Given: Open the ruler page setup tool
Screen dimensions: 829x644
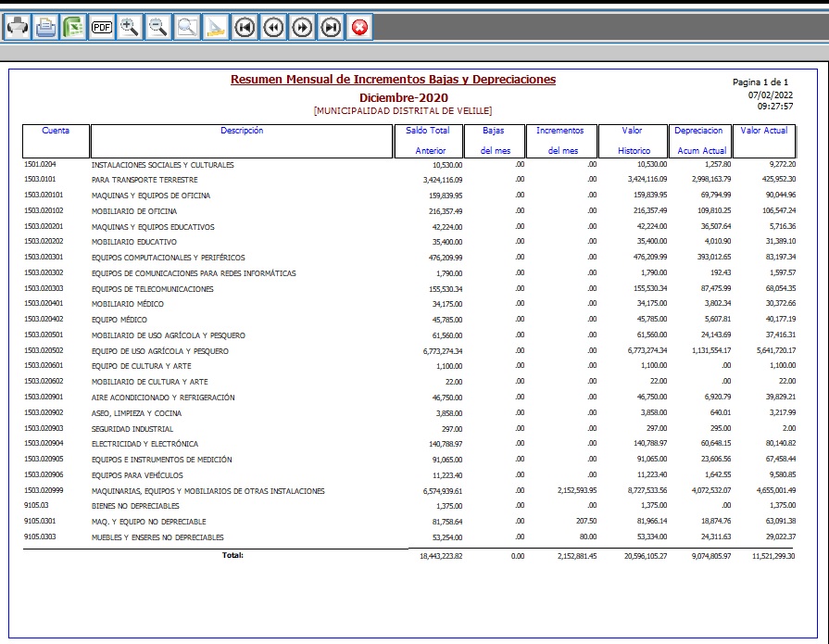Looking at the screenshot, I should pyautogui.click(x=215, y=27).
